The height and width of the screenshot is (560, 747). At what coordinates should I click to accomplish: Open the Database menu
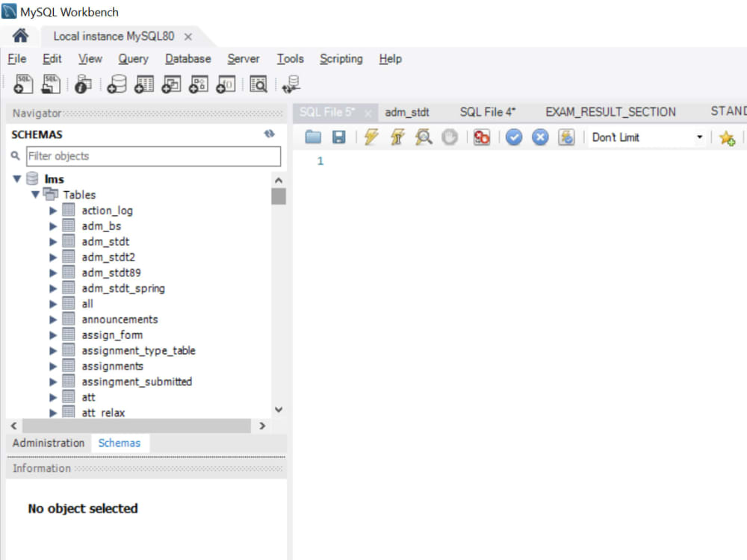[x=187, y=58]
